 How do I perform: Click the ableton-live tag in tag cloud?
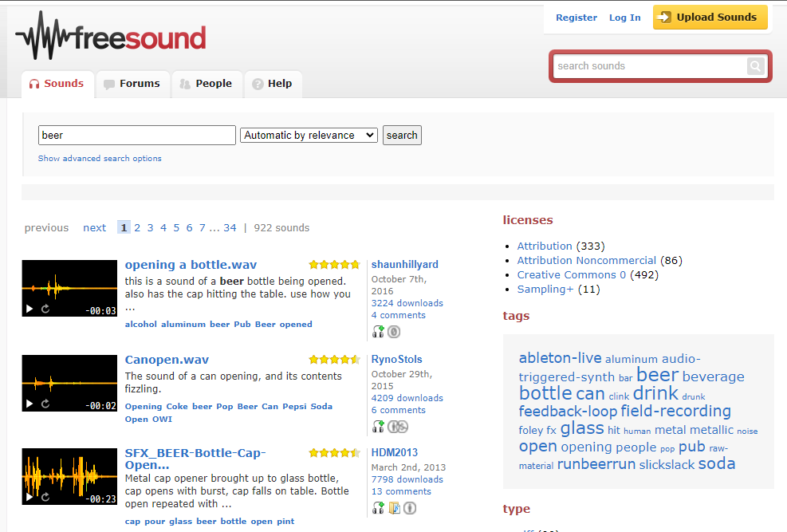560,358
